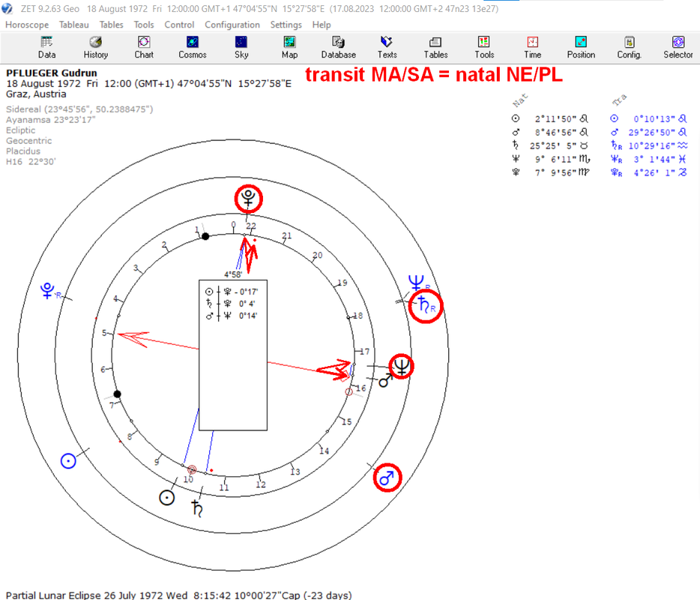Screen dimensions: 700x600
Task: Click the natal Pluto position 7° 9'56"
Action: pyautogui.click(x=556, y=172)
